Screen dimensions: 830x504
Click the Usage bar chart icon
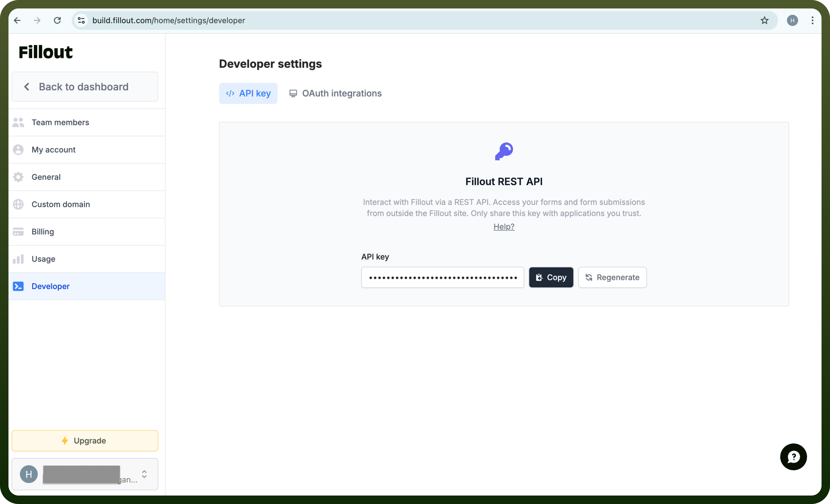(18, 259)
